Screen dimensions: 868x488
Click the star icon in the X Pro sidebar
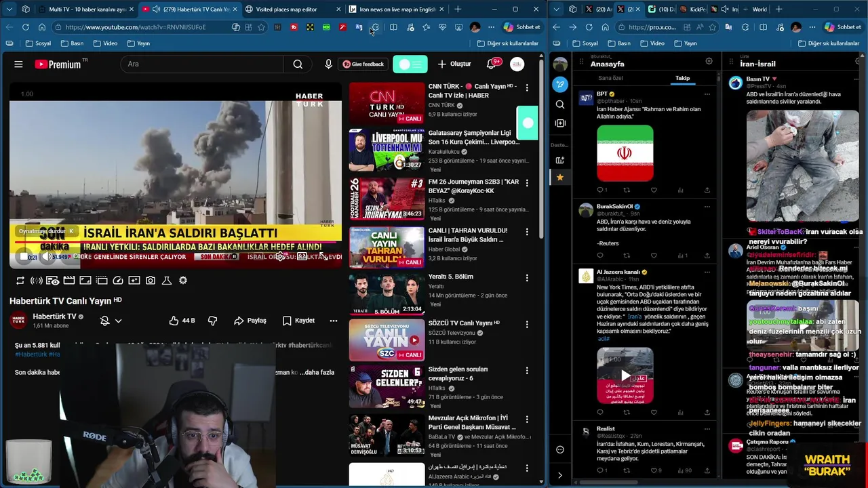coord(560,178)
